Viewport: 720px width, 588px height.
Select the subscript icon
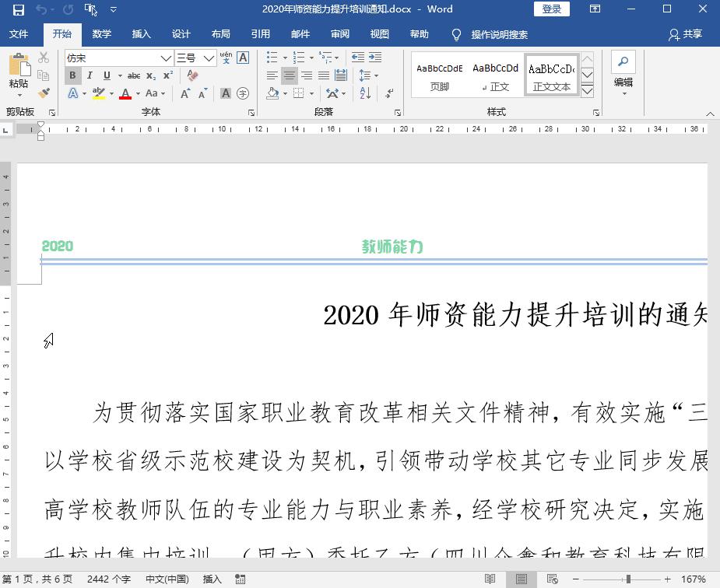(150, 75)
